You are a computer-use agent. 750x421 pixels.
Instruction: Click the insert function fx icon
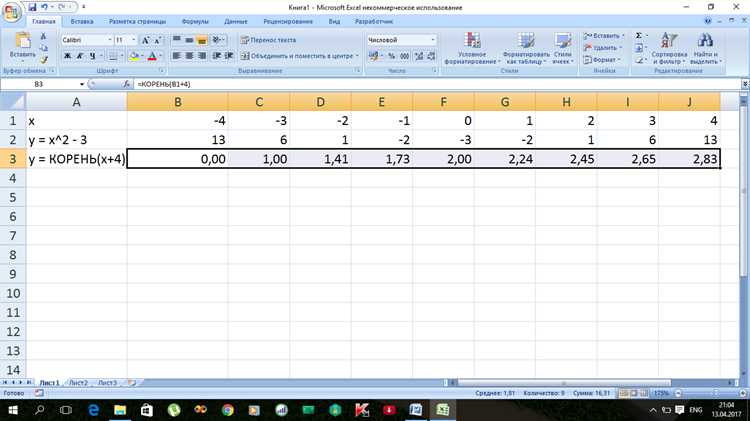point(126,84)
